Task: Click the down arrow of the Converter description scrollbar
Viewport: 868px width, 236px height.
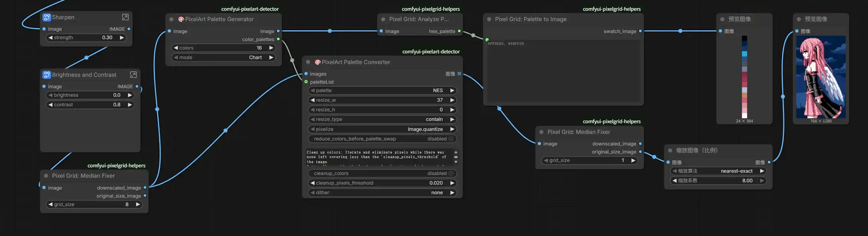Action: point(456,162)
